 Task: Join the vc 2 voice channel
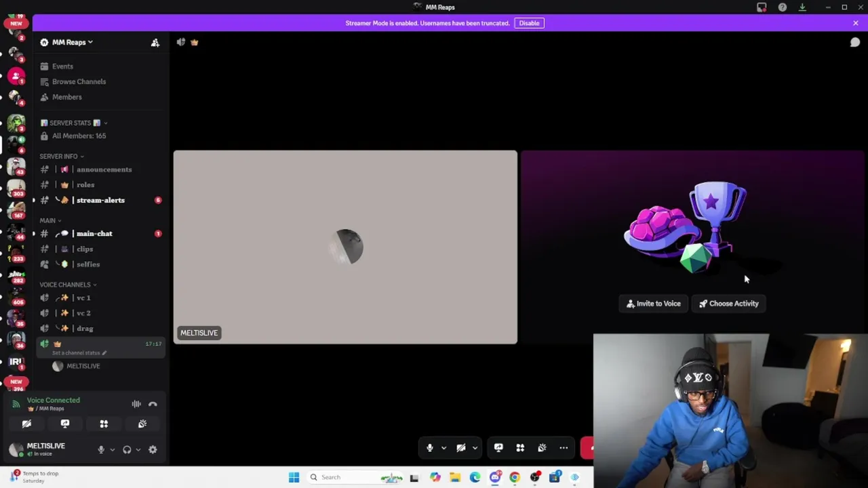100,313
